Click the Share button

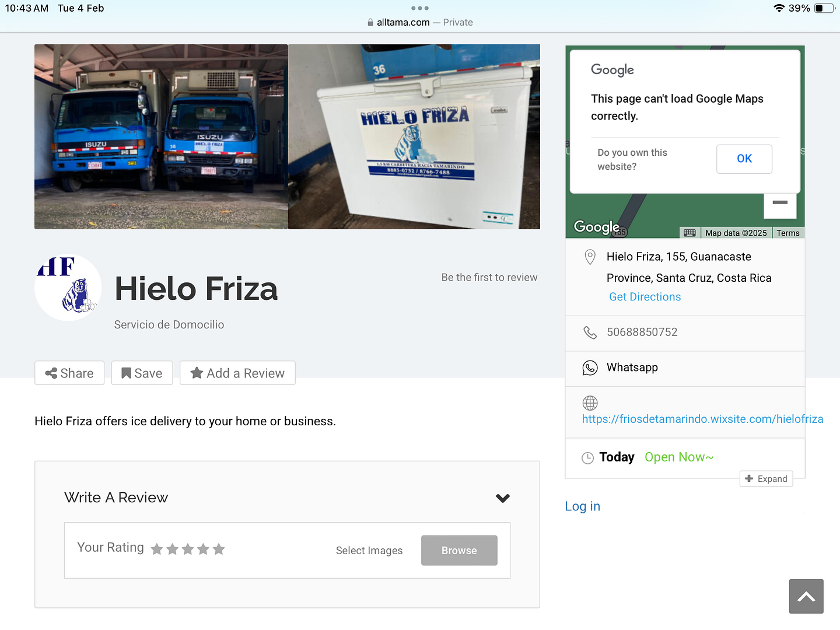(69, 373)
